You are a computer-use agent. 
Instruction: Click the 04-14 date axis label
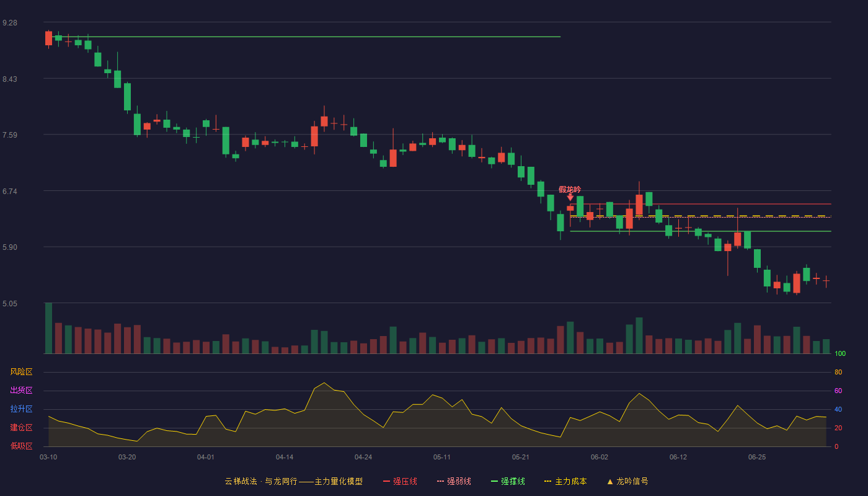coord(285,457)
